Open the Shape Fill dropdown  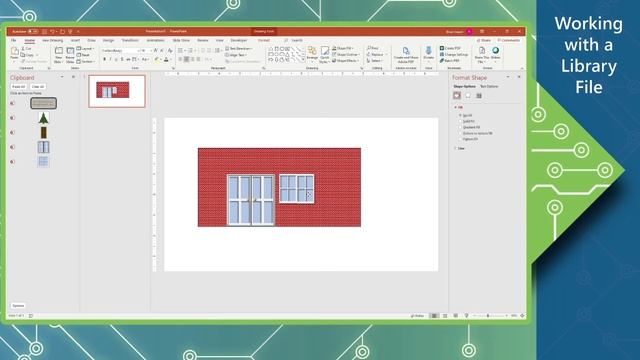point(344,48)
